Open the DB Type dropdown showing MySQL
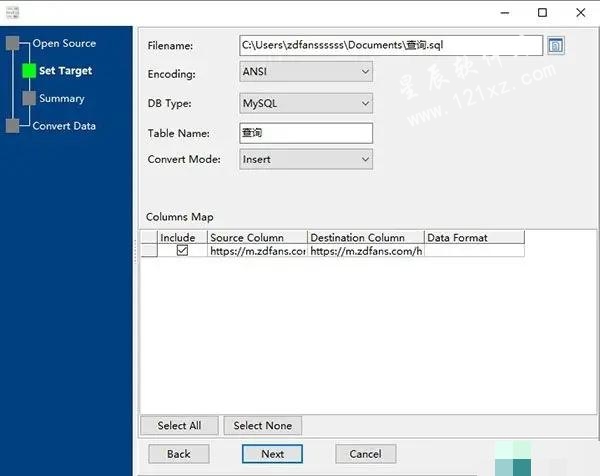This screenshot has width=600, height=476. coord(306,103)
